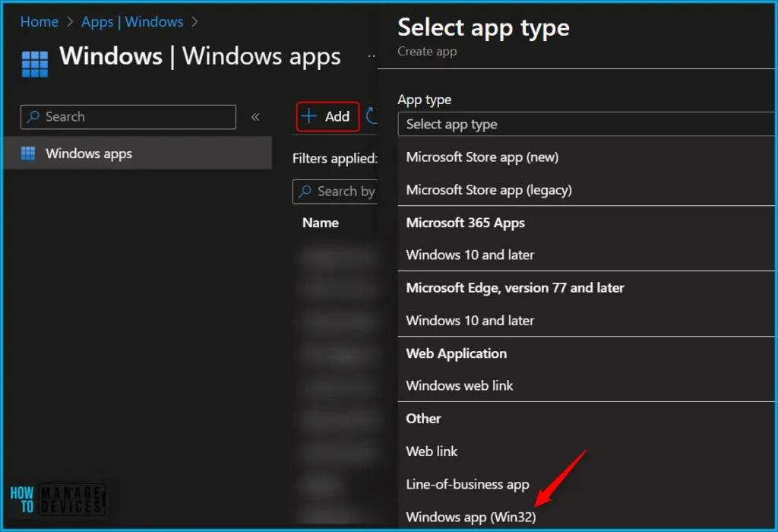This screenshot has width=778, height=532.
Task: Choose Web link under Other
Action: [x=432, y=451]
